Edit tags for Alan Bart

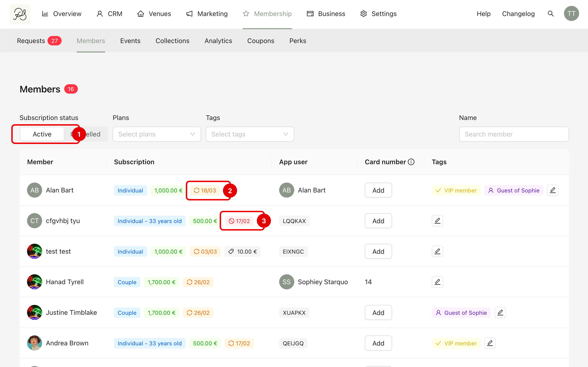552,190
